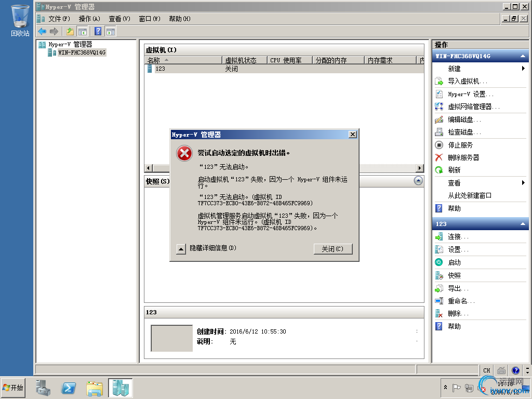Screen dimensions: 532x399
Task: Collapse error details using the 隐藏详细信息 arrow
Action: point(181,249)
